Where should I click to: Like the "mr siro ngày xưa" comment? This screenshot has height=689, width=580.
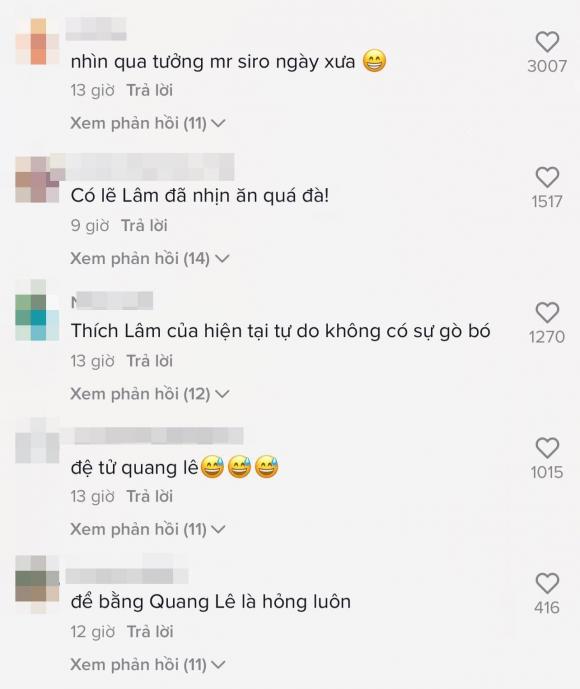547,42
